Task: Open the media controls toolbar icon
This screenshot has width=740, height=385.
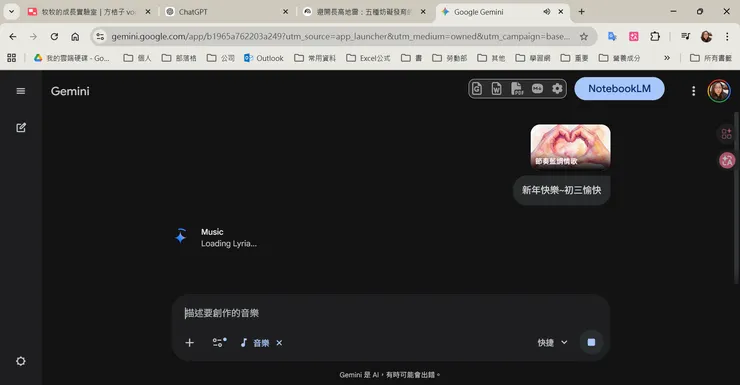Action: coord(686,36)
